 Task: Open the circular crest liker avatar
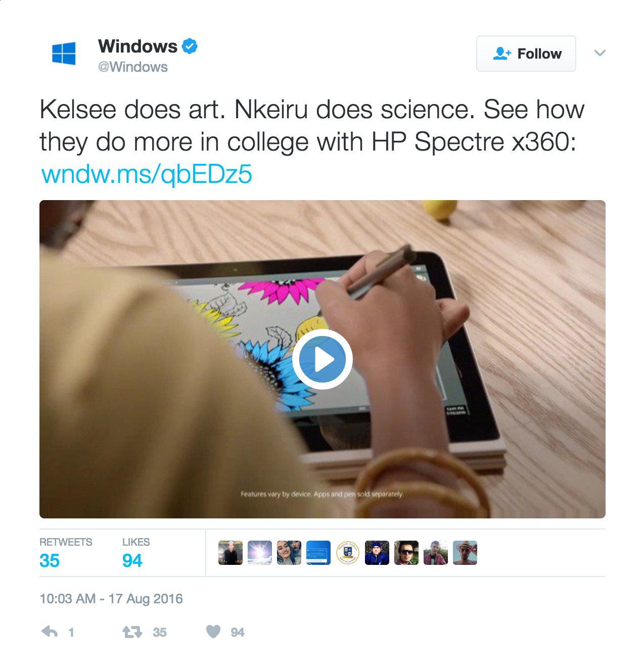pos(348,553)
